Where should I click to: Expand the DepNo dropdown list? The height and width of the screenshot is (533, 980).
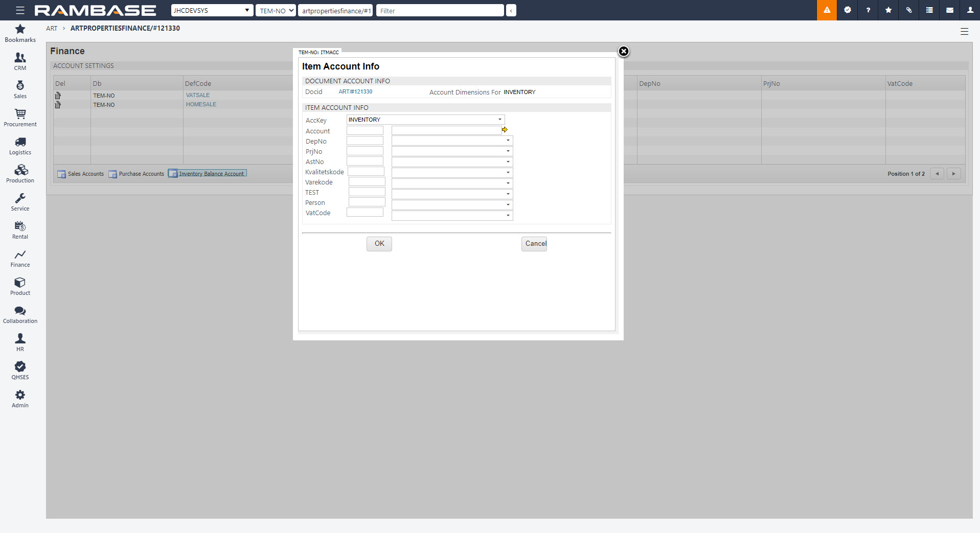click(508, 141)
